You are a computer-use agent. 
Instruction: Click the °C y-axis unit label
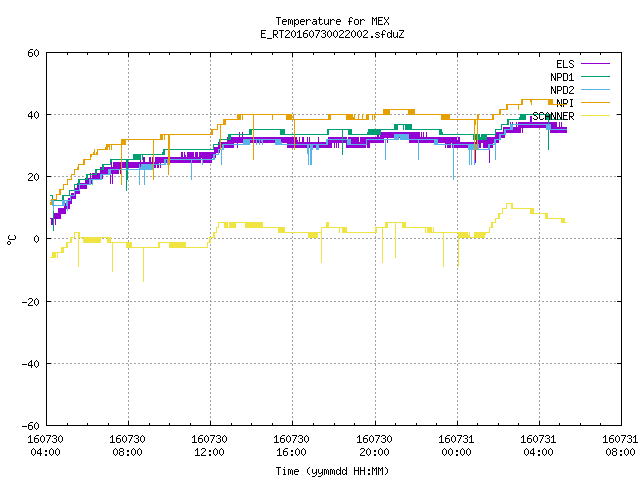pyautogui.click(x=11, y=240)
